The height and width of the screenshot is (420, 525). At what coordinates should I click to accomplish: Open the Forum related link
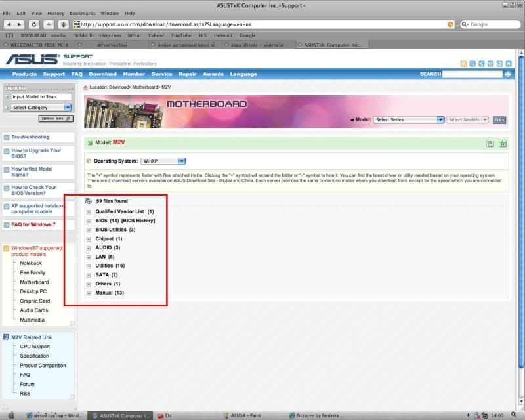(x=27, y=384)
